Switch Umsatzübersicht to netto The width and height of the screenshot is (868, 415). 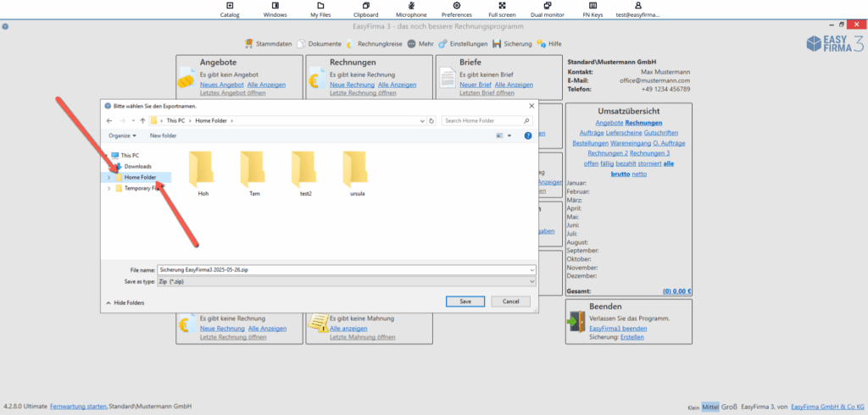click(639, 174)
